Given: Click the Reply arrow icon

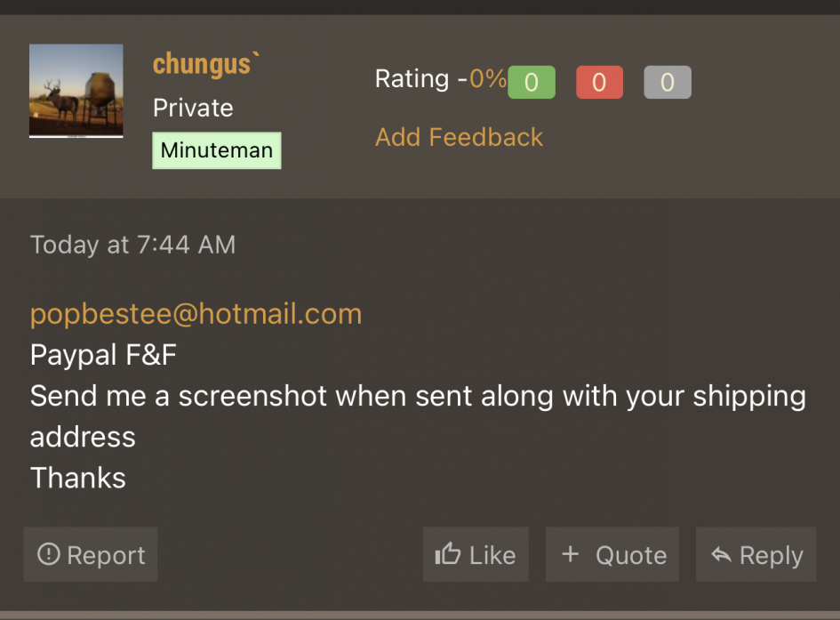Looking at the screenshot, I should (721, 555).
